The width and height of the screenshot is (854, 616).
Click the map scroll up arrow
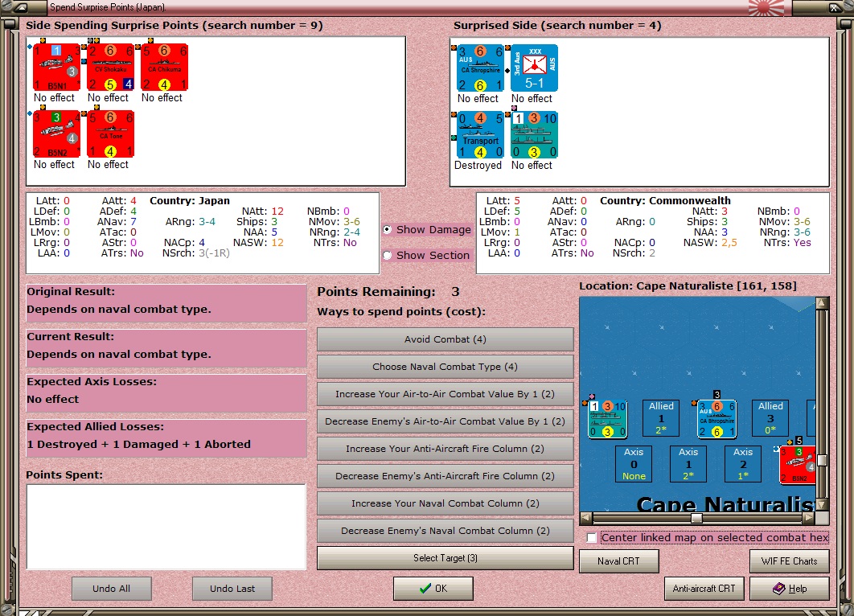coord(822,303)
